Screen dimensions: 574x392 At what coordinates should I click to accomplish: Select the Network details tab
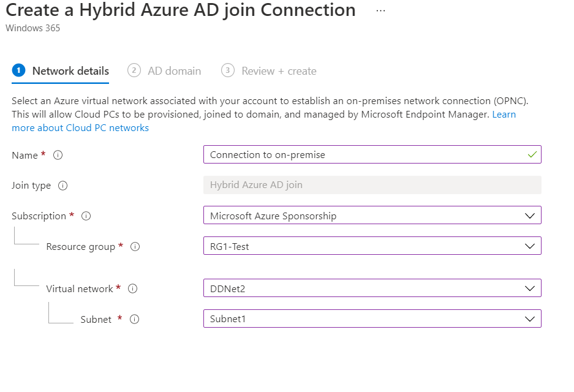click(70, 71)
